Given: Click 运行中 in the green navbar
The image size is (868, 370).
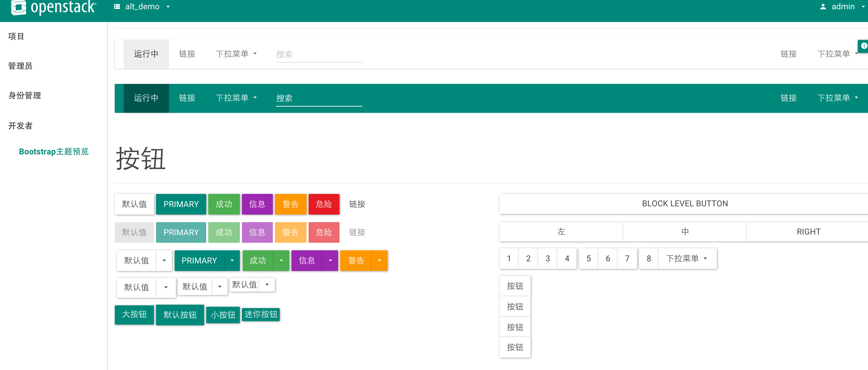Looking at the screenshot, I should pyautogui.click(x=146, y=98).
